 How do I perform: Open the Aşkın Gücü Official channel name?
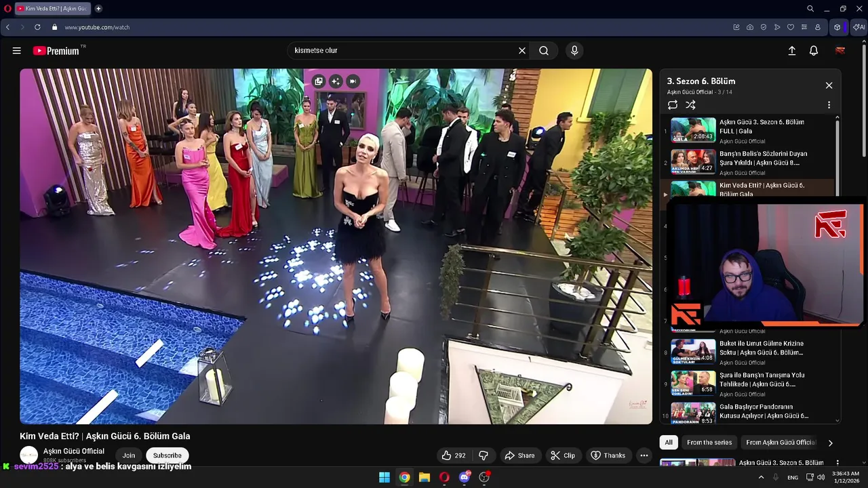pos(74,451)
